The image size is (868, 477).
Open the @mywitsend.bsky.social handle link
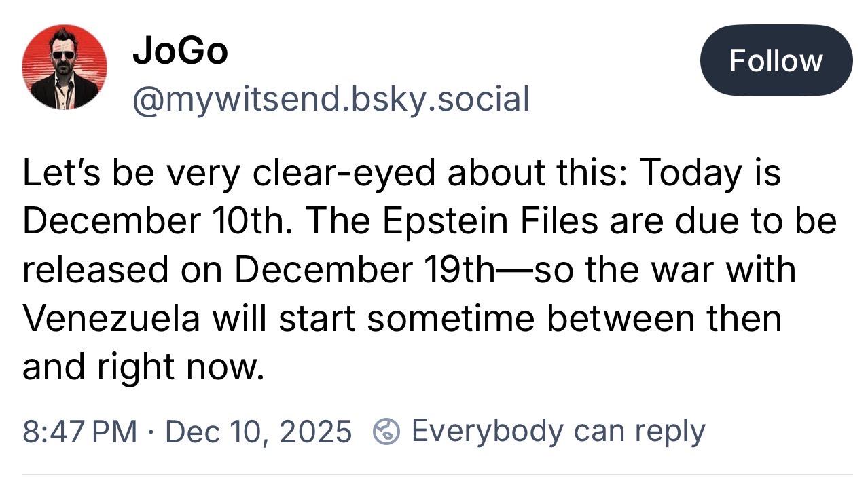pos(331,99)
